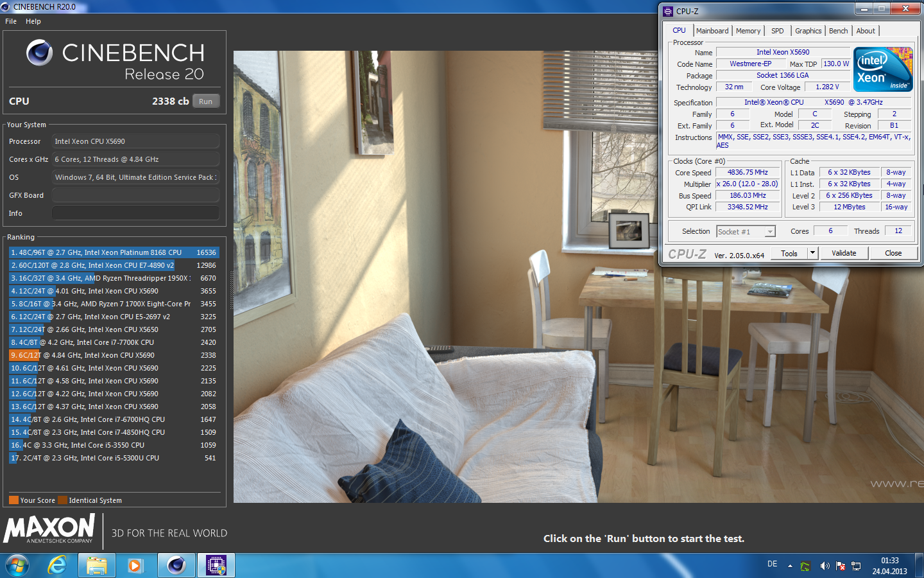Select ranking row Intel Xeon CPU X5650
Screen dimensions: 924x578
coord(114,329)
